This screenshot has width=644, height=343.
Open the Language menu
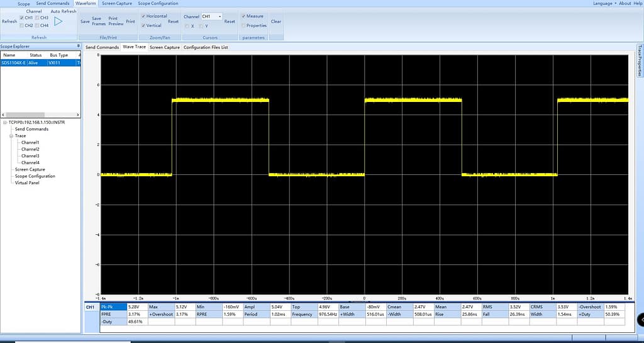pyautogui.click(x=603, y=3)
